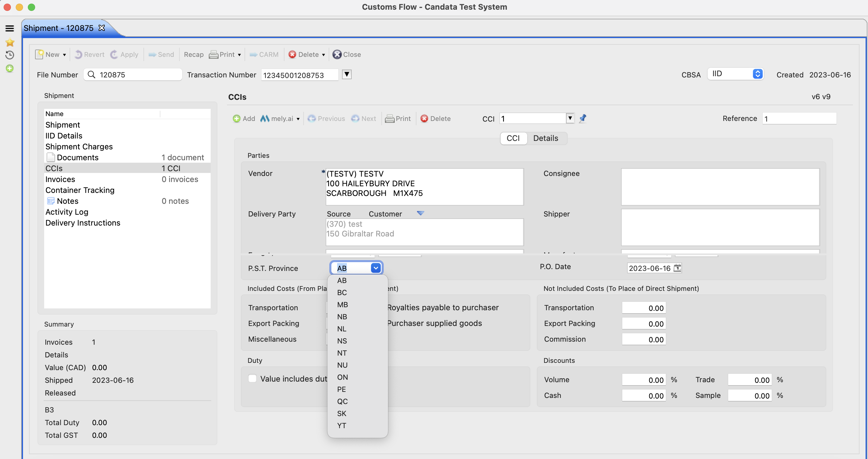
Task: Open the Documents list row
Action: click(x=127, y=157)
